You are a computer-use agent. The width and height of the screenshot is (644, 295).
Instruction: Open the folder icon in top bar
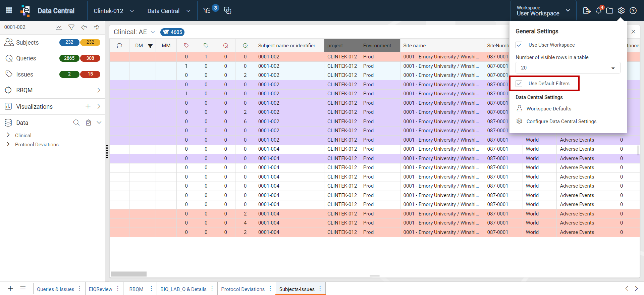pyautogui.click(x=610, y=11)
